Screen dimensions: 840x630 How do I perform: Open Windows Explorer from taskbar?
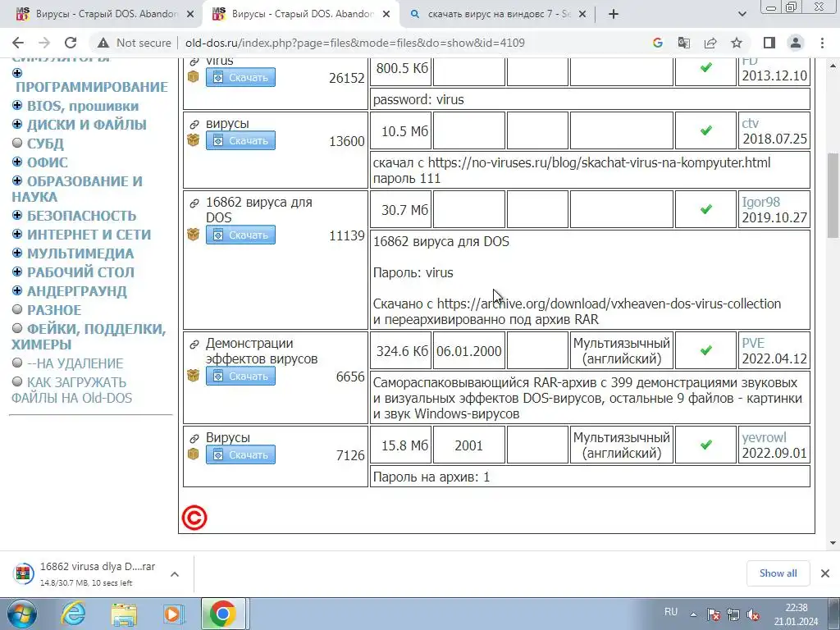click(124, 614)
